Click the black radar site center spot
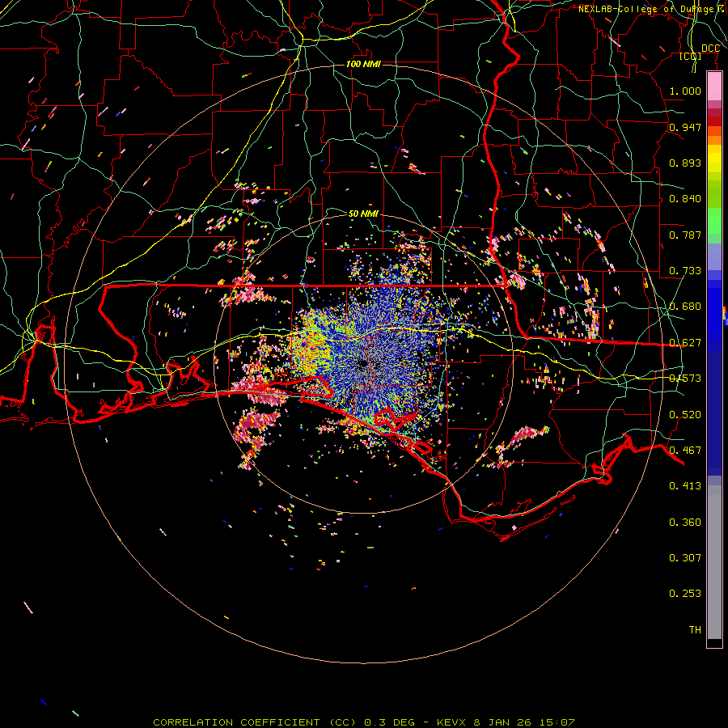The image size is (728, 728). pos(363,364)
